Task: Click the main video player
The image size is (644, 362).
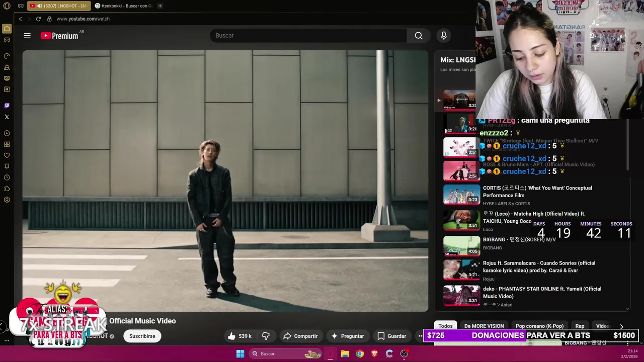Action: coord(225,181)
